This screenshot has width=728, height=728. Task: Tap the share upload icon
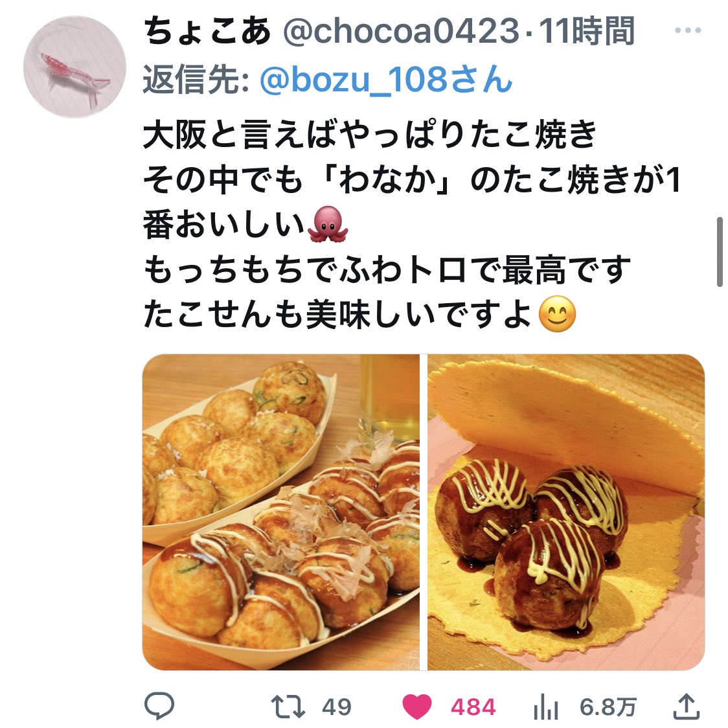point(686,706)
